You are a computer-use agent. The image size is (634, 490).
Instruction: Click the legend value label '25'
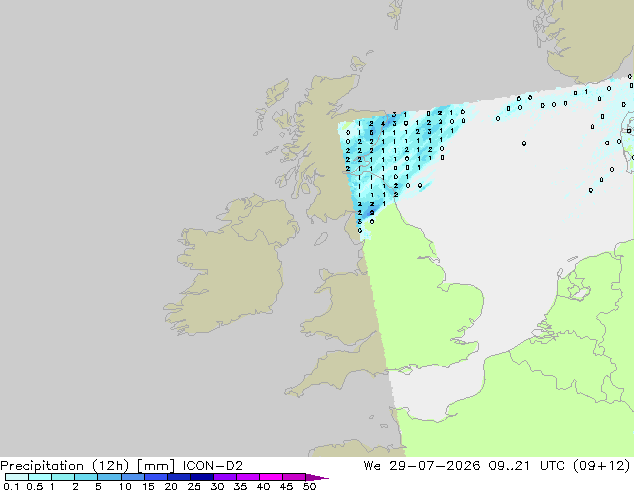click(194, 486)
